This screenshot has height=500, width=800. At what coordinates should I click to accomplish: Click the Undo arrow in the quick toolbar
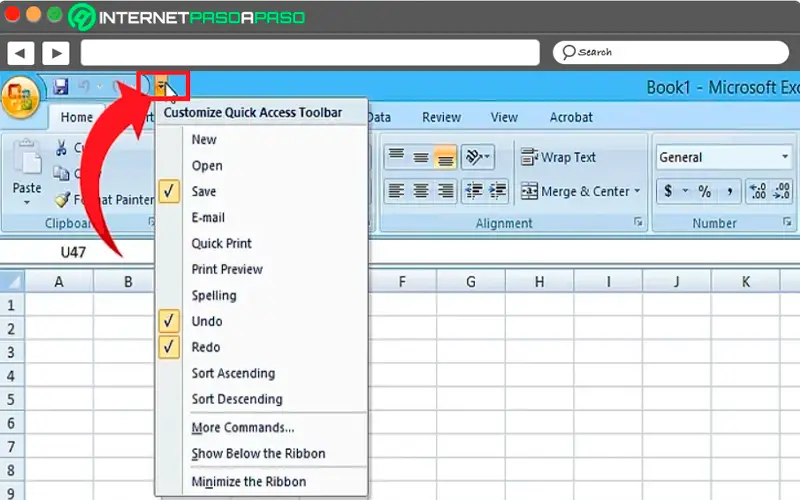[x=84, y=87]
